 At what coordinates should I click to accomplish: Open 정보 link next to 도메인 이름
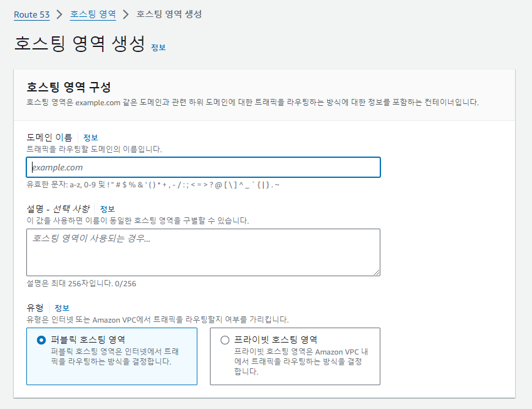coord(91,138)
